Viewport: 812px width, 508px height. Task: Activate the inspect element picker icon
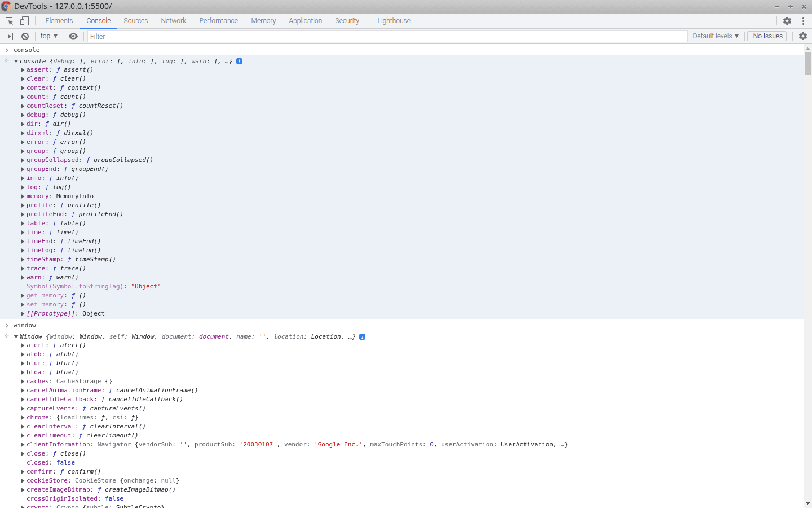click(x=9, y=21)
